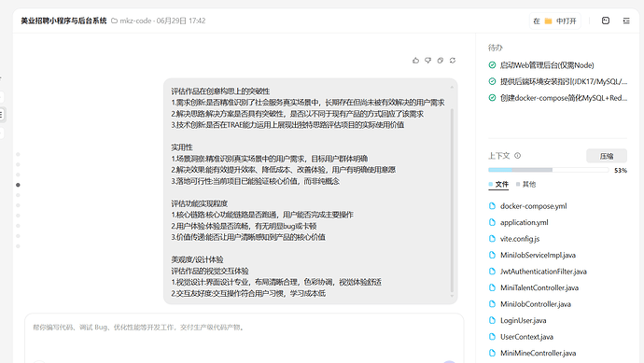644x363 pixels.
Task: Click the chat input field placeholder text
Action: tap(138, 328)
